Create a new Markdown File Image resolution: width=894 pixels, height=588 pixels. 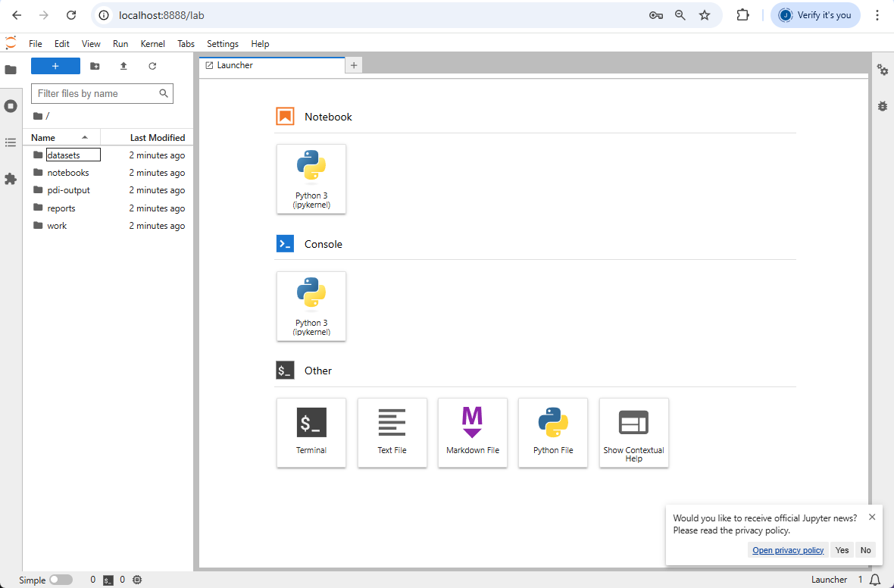pyautogui.click(x=473, y=433)
